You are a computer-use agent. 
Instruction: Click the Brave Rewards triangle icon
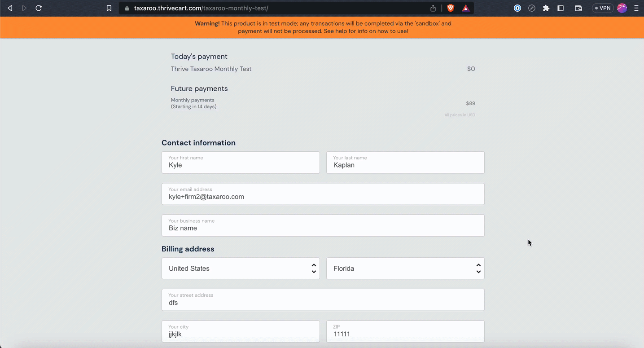466,8
